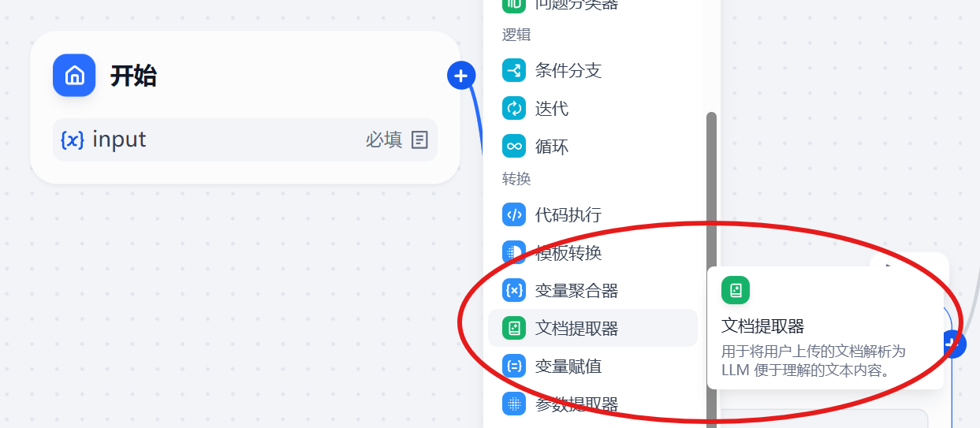Choose the 条件分支 menu entry label
Viewport: 980px width, 428px height.
click(568, 71)
